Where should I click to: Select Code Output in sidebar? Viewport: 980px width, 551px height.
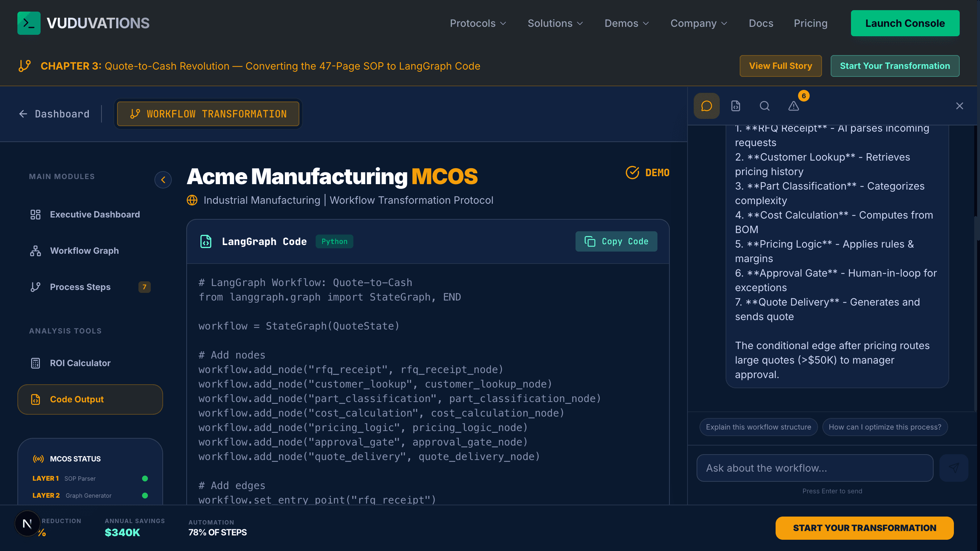pyautogui.click(x=90, y=399)
